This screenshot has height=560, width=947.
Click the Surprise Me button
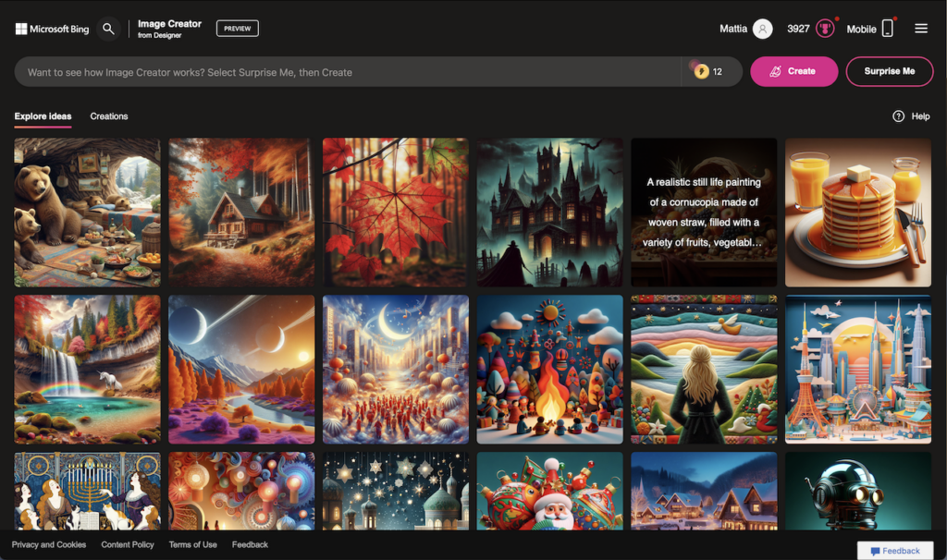click(x=889, y=71)
